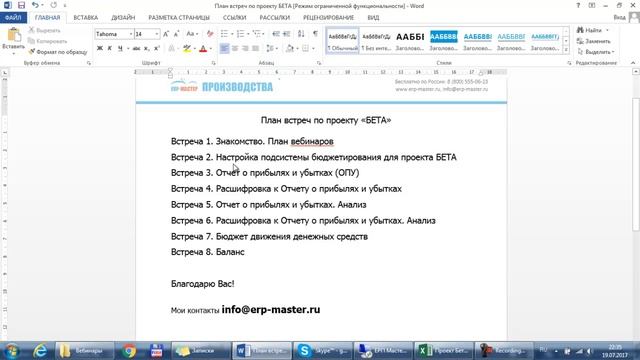Increase paragraph indent
This screenshot has width=640, height=360.
pos(287,34)
